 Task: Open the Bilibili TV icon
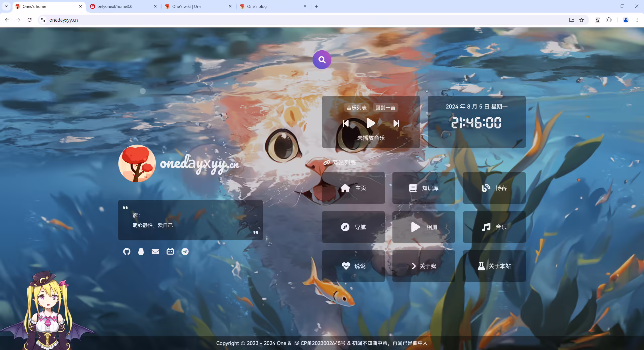pyautogui.click(x=170, y=251)
